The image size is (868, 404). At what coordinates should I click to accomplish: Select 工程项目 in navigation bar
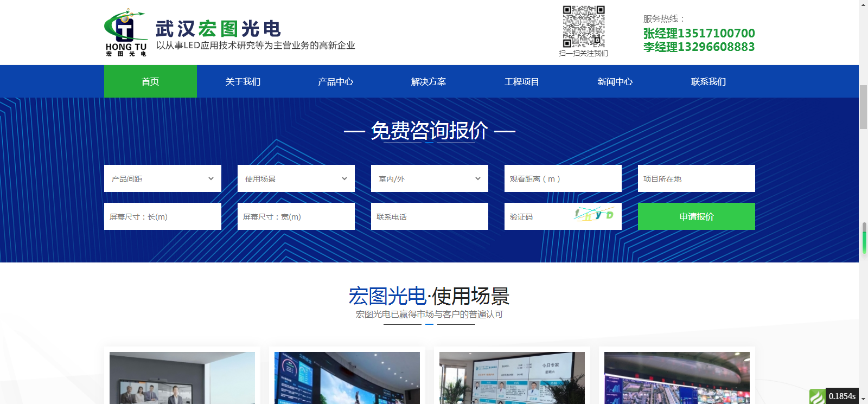522,81
